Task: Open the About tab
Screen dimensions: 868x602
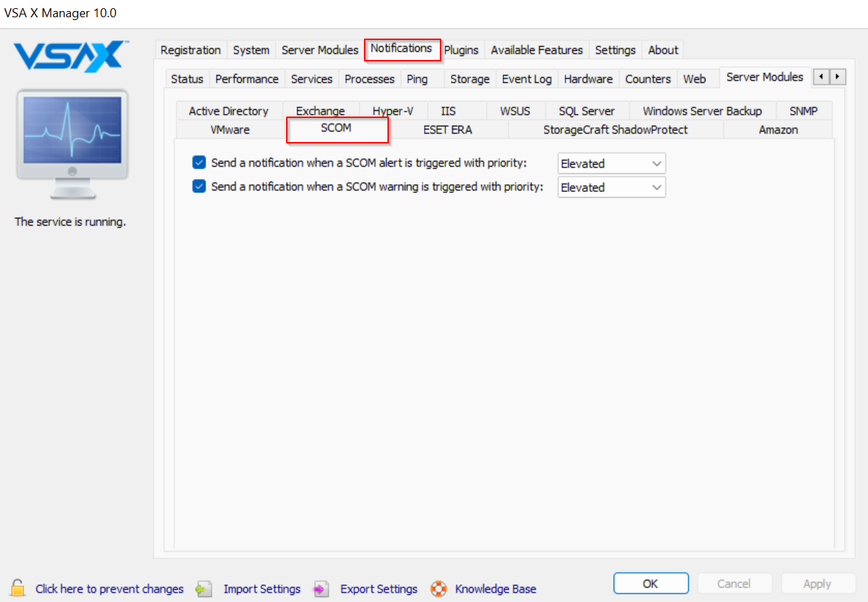Action: click(x=663, y=50)
